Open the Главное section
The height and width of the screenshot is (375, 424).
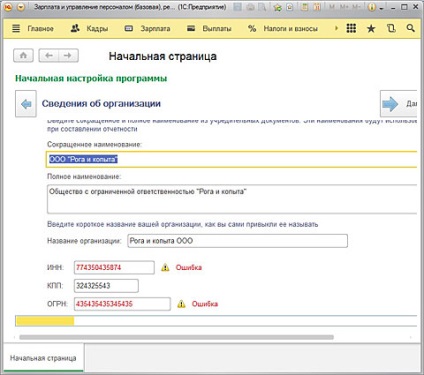click(x=41, y=29)
